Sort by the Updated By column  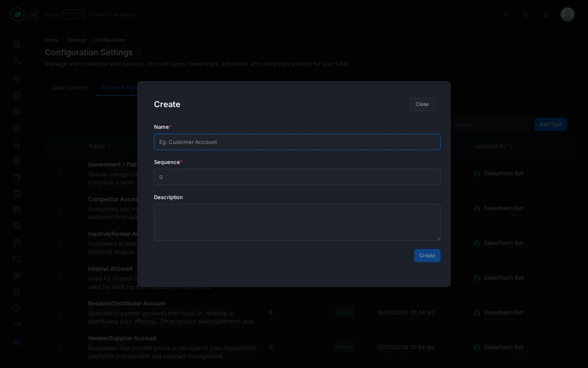494,146
